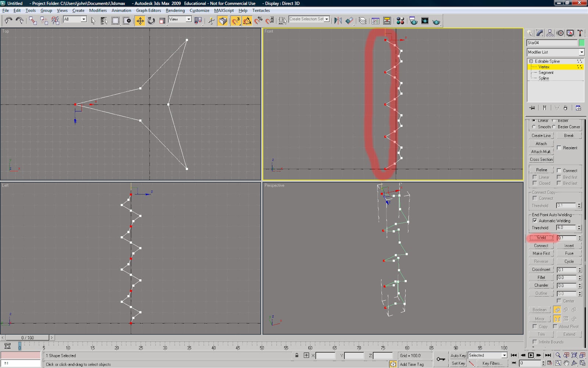Open the Modifiers menu
This screenshot has width=588, height=368.
[x=98, y=10]
